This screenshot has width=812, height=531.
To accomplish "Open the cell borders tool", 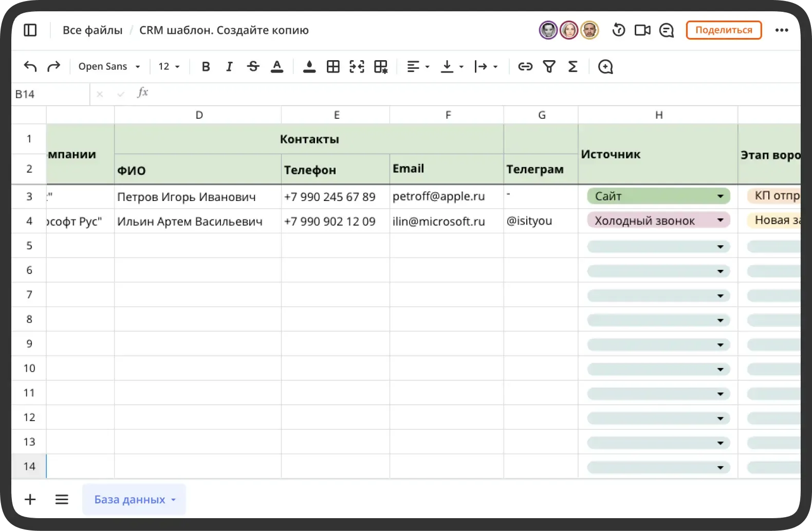I will tap(333, 66).
